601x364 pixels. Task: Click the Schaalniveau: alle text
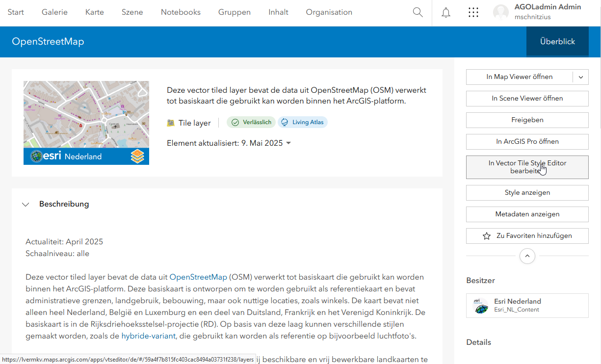tap(57, 254)
